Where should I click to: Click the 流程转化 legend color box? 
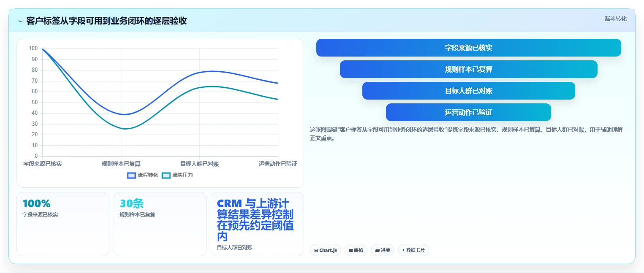click(131, 175)
